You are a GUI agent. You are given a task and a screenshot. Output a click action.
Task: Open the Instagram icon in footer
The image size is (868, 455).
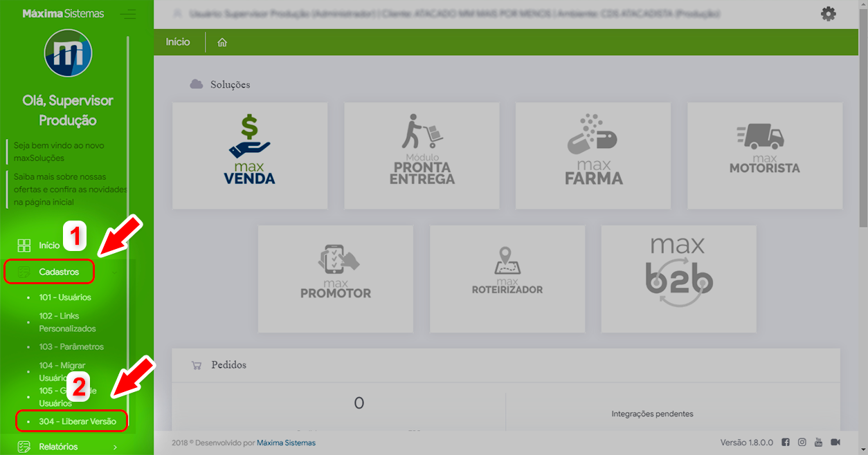click(802, 443)
